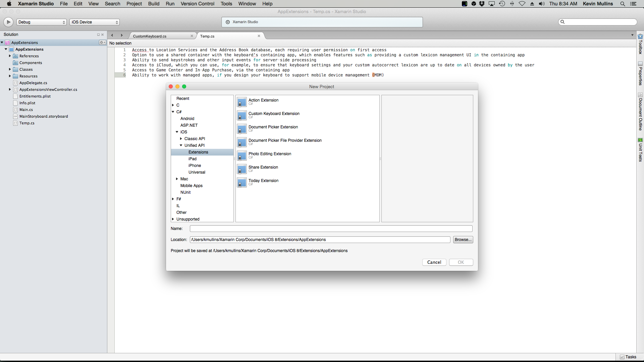The image size is (644, 362).
Task: Click the Xamarin Studio menu bar icon
Action: [x=35, y=4]
